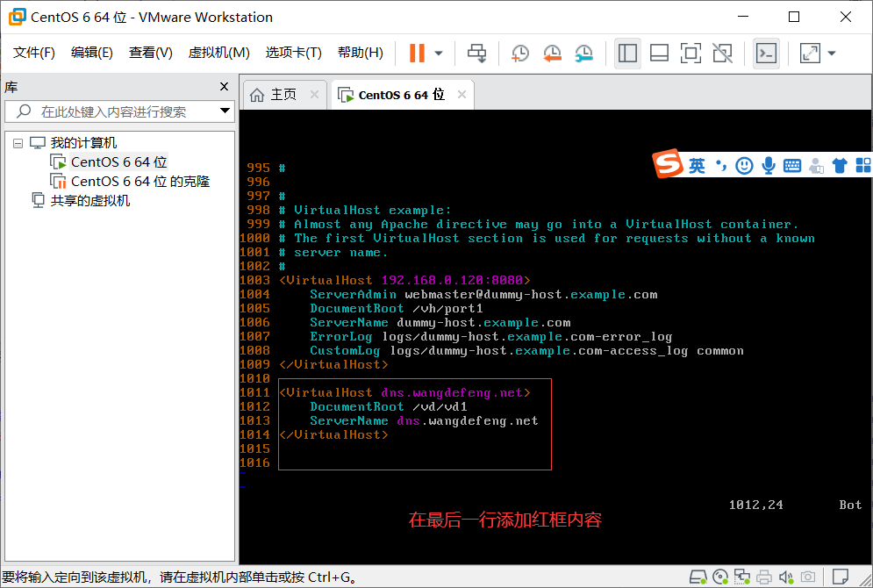The image size is (873, 588).
Task: Enter full screen mode
Action: click(x=691, y=54)
